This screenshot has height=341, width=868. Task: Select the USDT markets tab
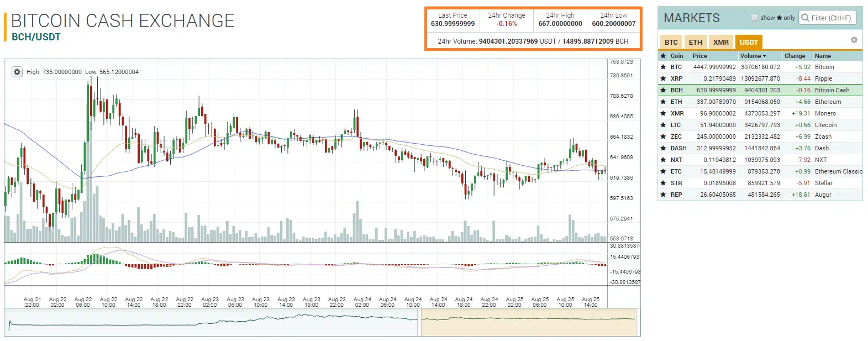pyautogui.click(x=749, y=42)
